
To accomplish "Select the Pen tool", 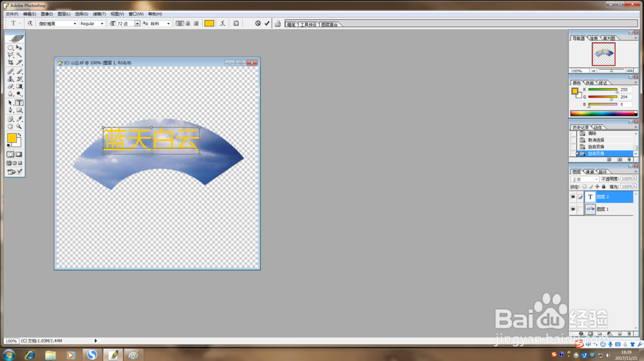I will (11, 110).
